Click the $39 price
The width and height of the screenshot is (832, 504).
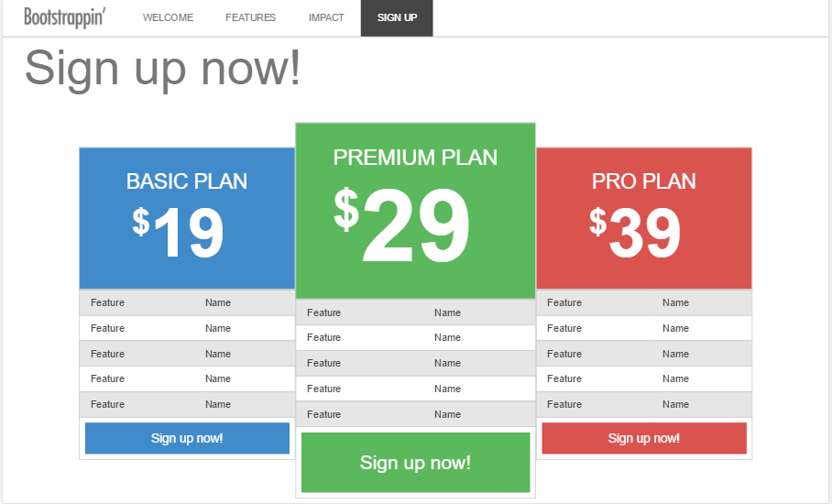[x=636, y=232]
